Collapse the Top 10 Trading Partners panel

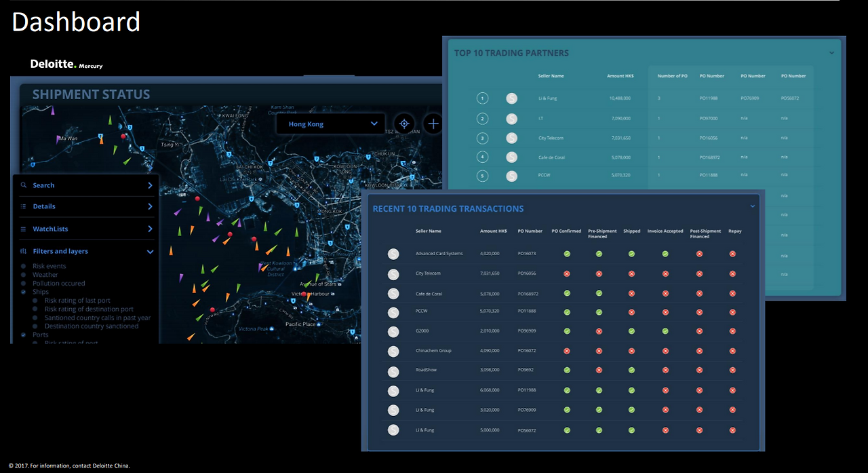pyautogui.click(x=831, y=52)
